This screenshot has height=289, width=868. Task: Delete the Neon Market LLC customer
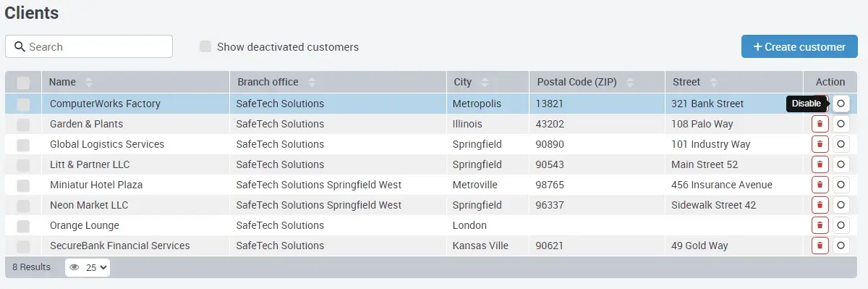tap(820, 205)
